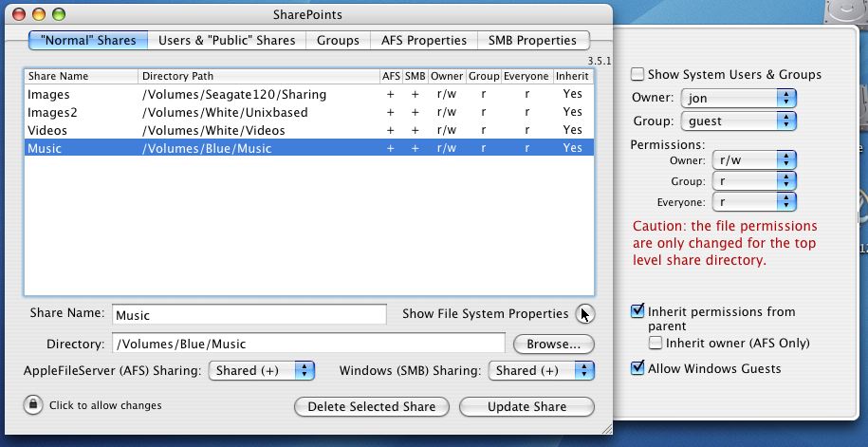The height and width of the screenshot is (447, 868).
Task: Open Group permissions dropdown showing r
Action: point(754,181)
